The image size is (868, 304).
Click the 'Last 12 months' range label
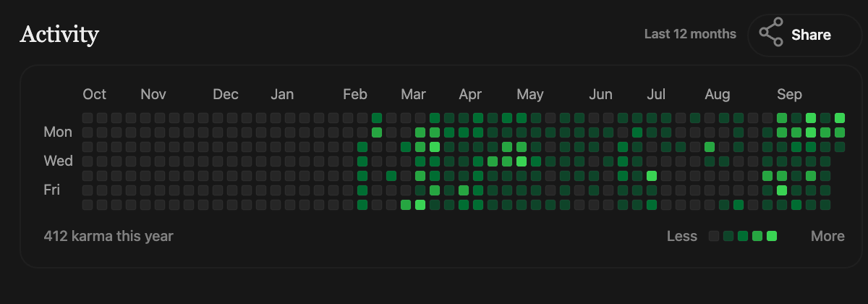pos(690,34)
